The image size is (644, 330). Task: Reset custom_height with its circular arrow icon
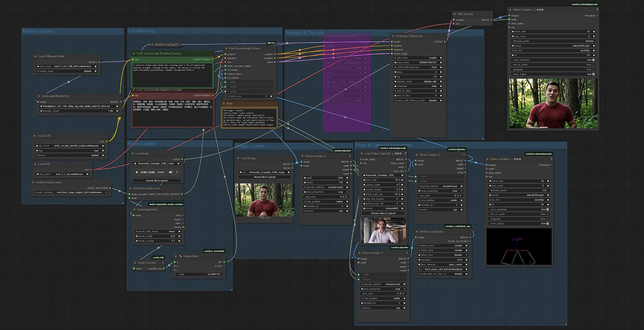click(400, 190)
